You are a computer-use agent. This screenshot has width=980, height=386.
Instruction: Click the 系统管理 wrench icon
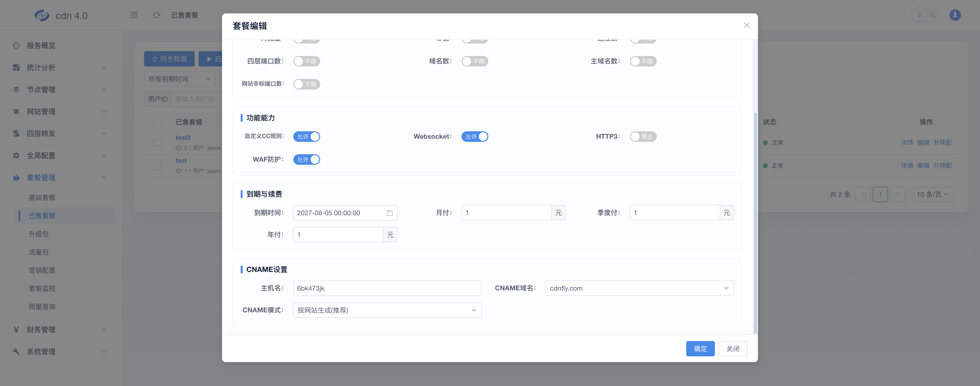tap(16, 352)
